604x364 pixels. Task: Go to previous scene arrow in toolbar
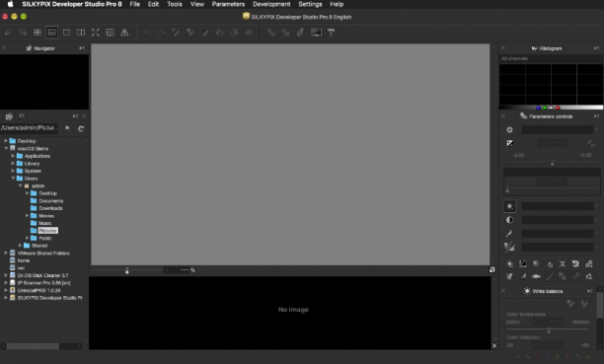coord(8,33)
